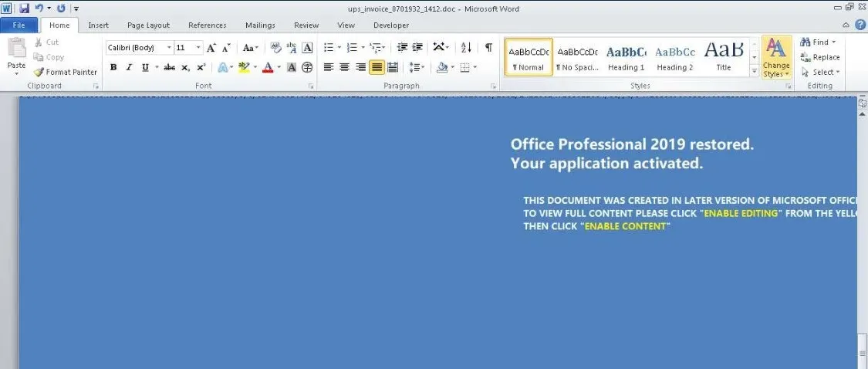Viewport: 868px width, 369px height.
Task: Open the Find dropdown arrow
Action: point(834,42)
